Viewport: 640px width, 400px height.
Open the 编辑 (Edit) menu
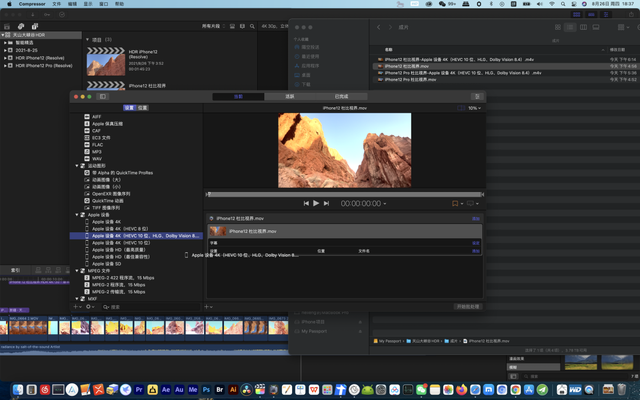tap(72, 4)
